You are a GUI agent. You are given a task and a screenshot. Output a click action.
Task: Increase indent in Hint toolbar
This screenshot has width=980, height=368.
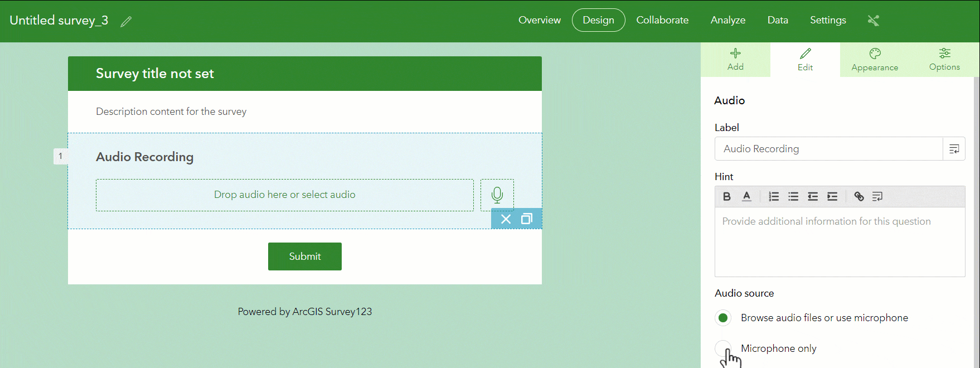[x=832, y=196]
